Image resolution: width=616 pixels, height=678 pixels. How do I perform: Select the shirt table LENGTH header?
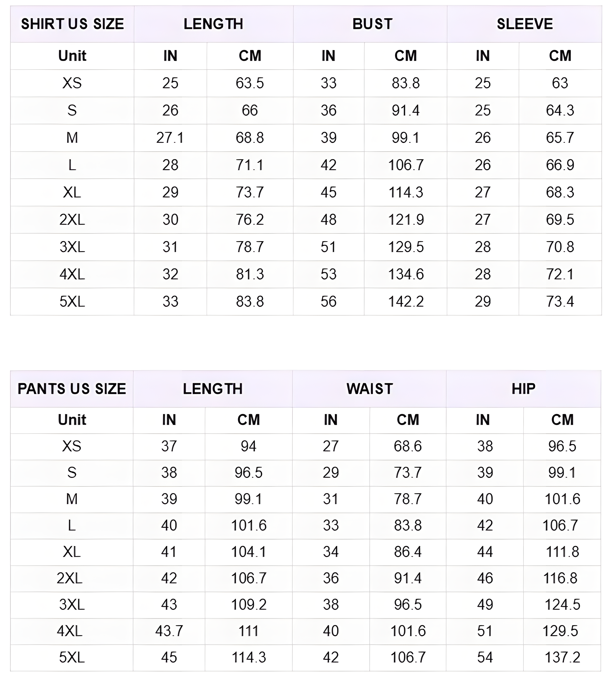point(213,24)
